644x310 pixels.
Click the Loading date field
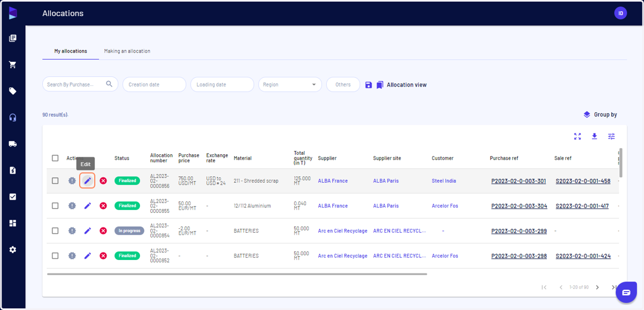(x=222, y=84)
